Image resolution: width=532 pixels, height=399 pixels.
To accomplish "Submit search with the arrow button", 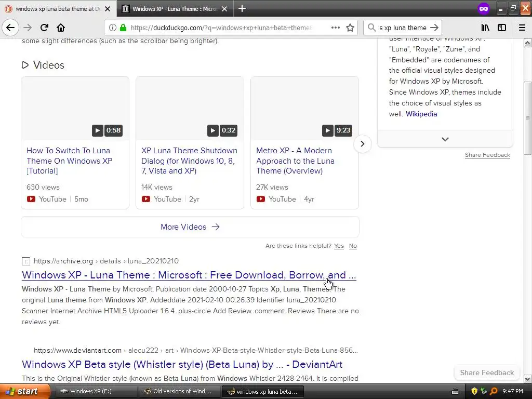I will 434,28.
